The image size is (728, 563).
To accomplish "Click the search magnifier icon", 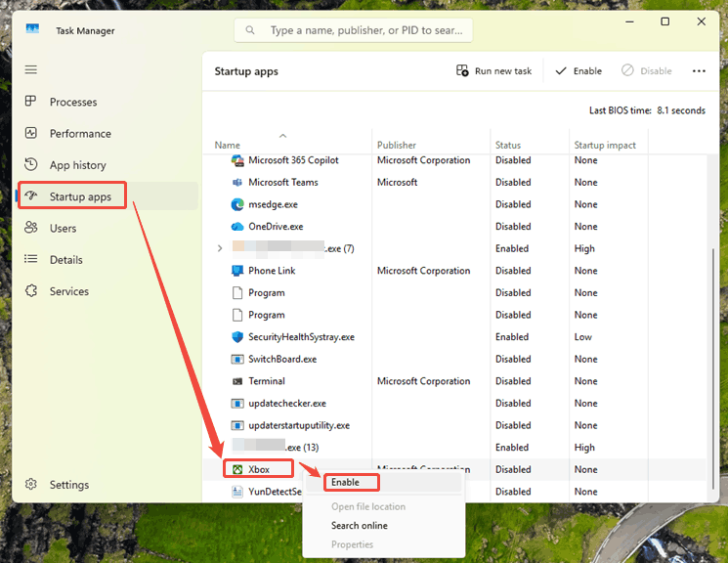I will point(250,30).
